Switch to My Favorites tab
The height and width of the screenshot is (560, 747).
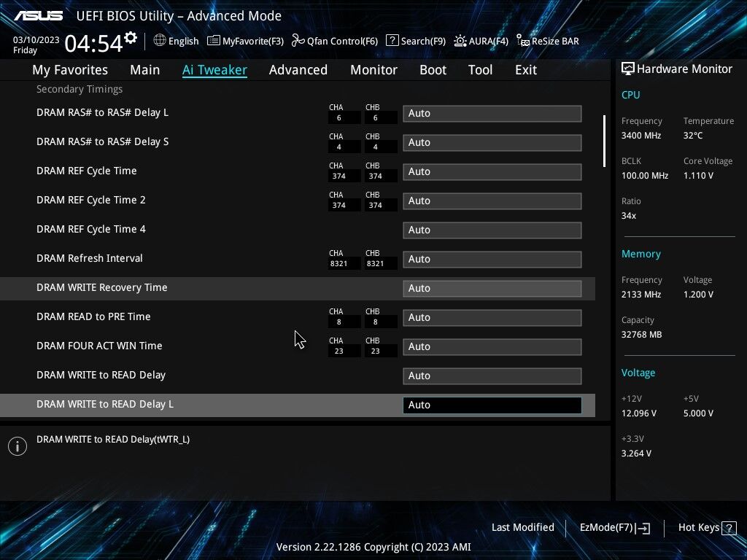[x=70, y=70]
